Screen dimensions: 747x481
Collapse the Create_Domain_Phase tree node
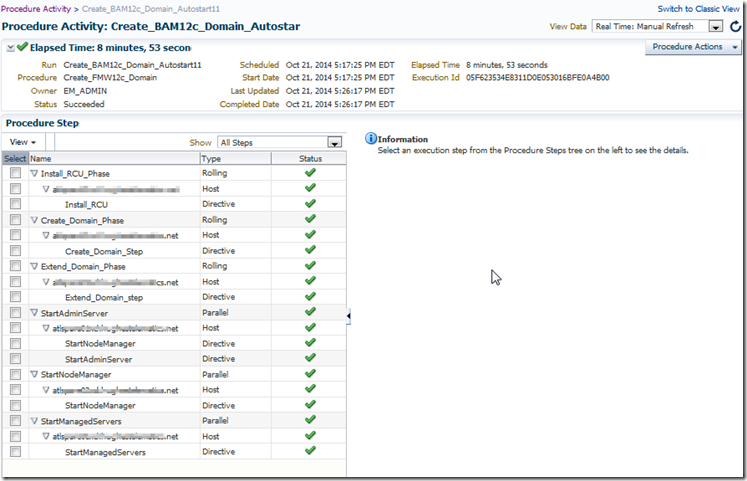tap(34, 220)
